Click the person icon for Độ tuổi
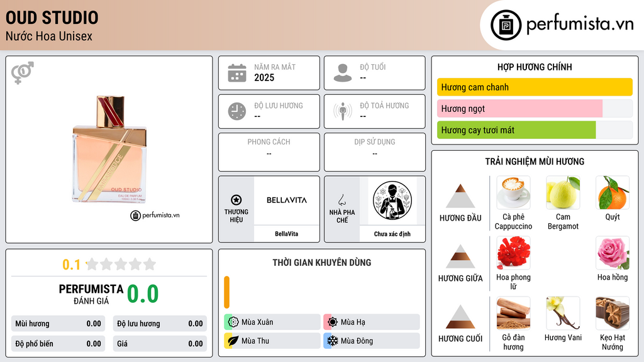The image size is (644, 362). coord(343,73)
